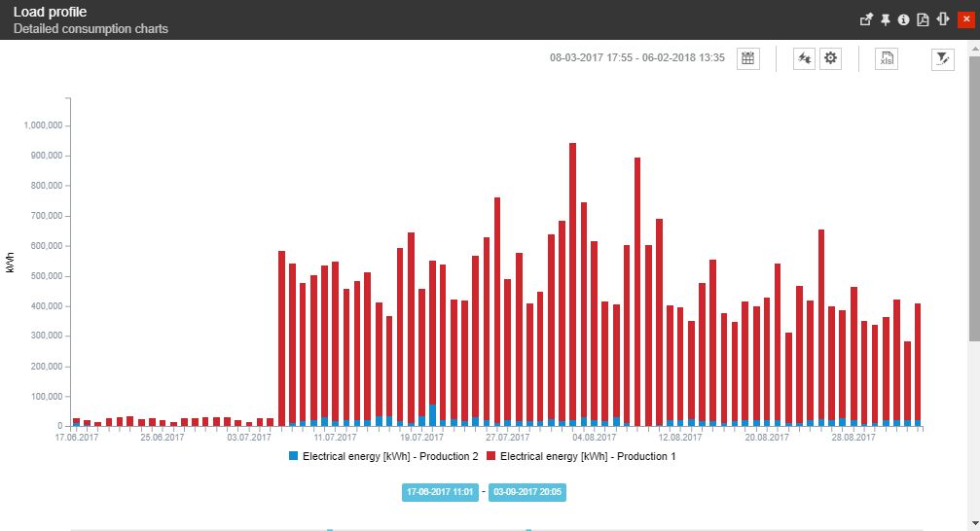Click start date label 17-06-2017 11:01

[x=440, y=492]
